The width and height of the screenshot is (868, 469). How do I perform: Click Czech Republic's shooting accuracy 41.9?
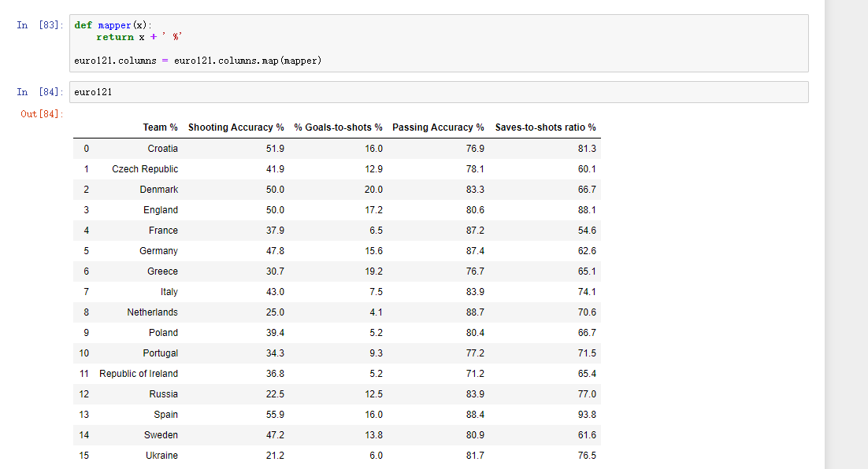(275, 169)
